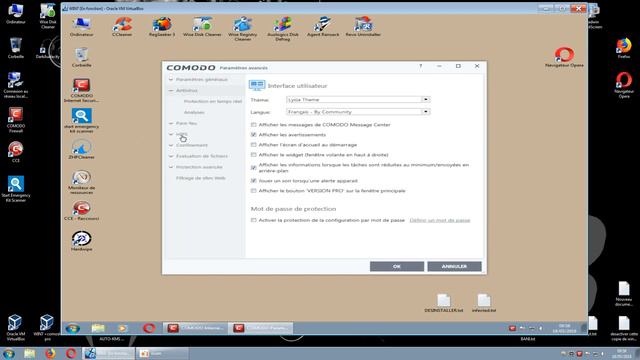The width and height of the screenshot is (640, 360).
Task: Launch Wise Disk Cleaner in VM desktop
Action: point(202,27)
